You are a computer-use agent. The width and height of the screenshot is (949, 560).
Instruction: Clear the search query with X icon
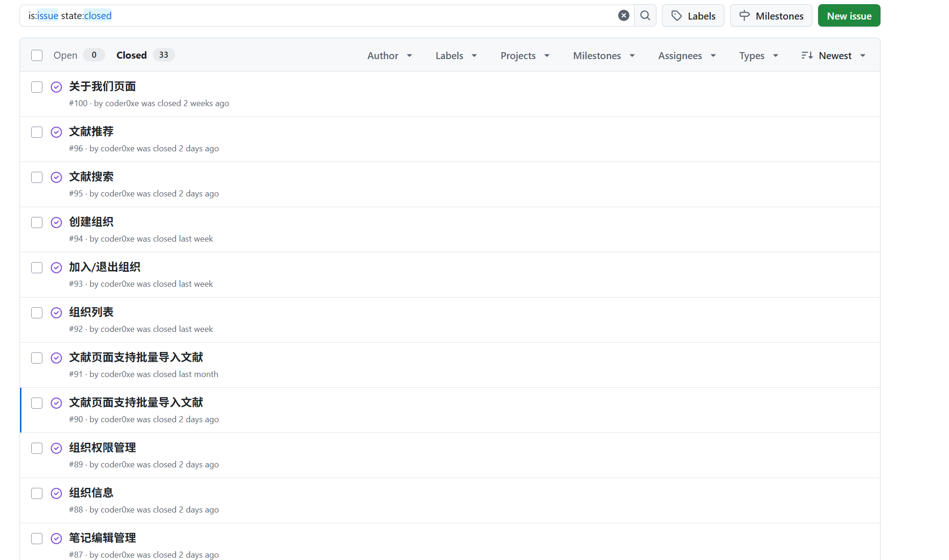tap(623, 16)
